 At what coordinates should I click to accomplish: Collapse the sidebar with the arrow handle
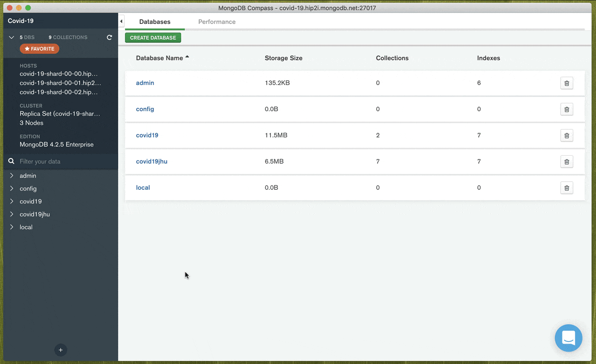(121, 22)
